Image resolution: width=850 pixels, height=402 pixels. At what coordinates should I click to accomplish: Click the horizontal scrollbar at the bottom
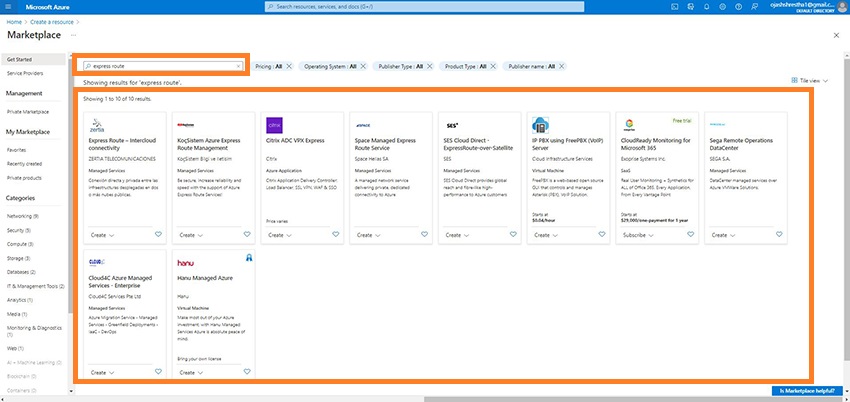[x=632, y=399]
